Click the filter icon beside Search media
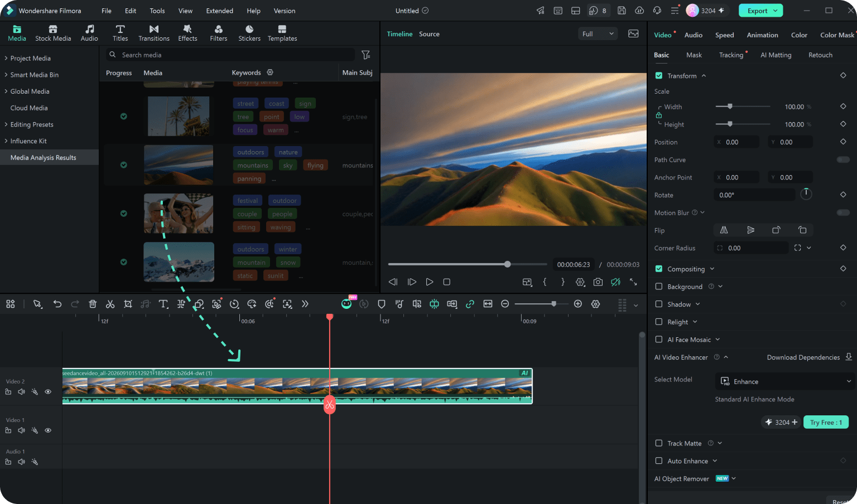This screenshot has width=857, height=504. 366,55
